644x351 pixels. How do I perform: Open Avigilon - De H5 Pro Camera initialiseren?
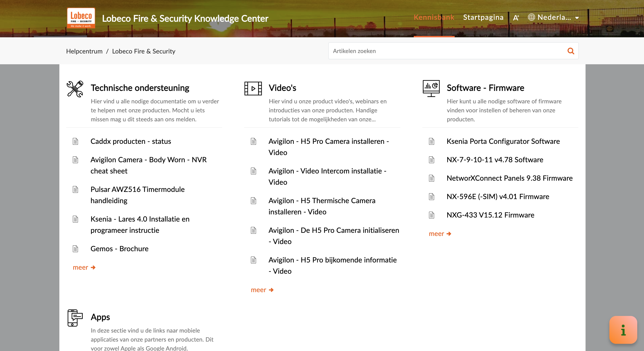(x=334, y=236)
